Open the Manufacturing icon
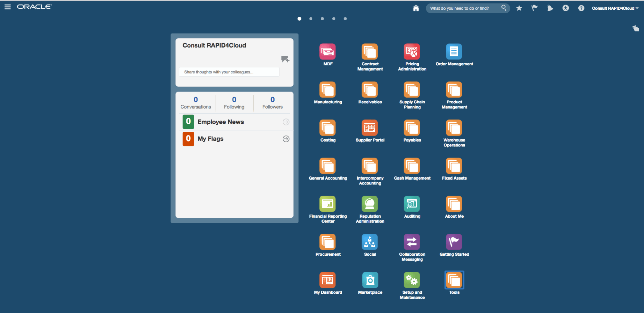644x313 pixels. [327, 90]
